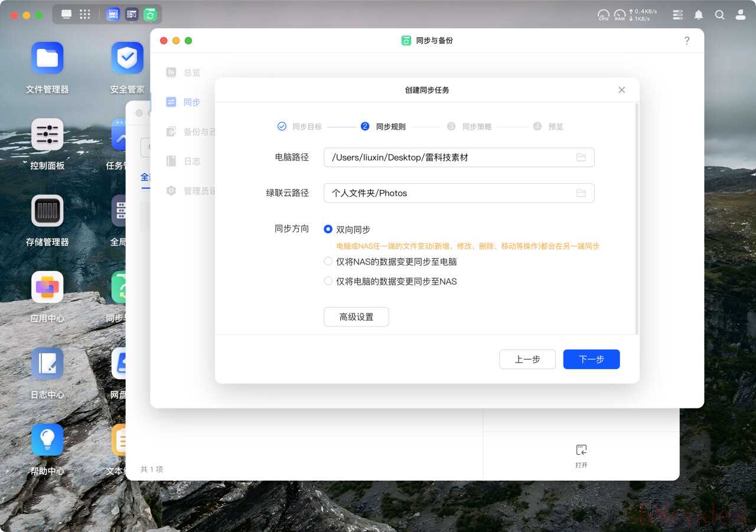The image size is (756, 532).
Task: Switch to the 总览 sidebar tab
Action: click(x=191, y=73)
